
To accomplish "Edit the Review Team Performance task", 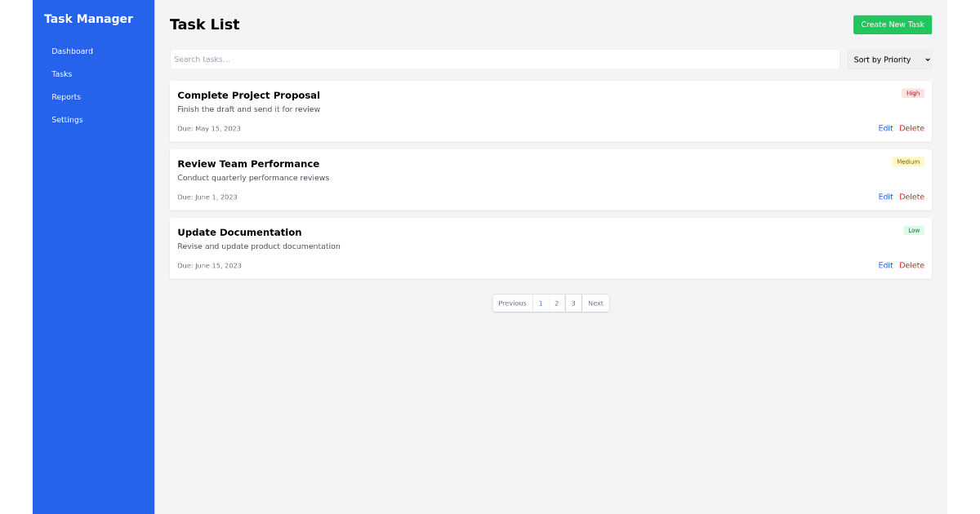I will click(x=885, y=197).
